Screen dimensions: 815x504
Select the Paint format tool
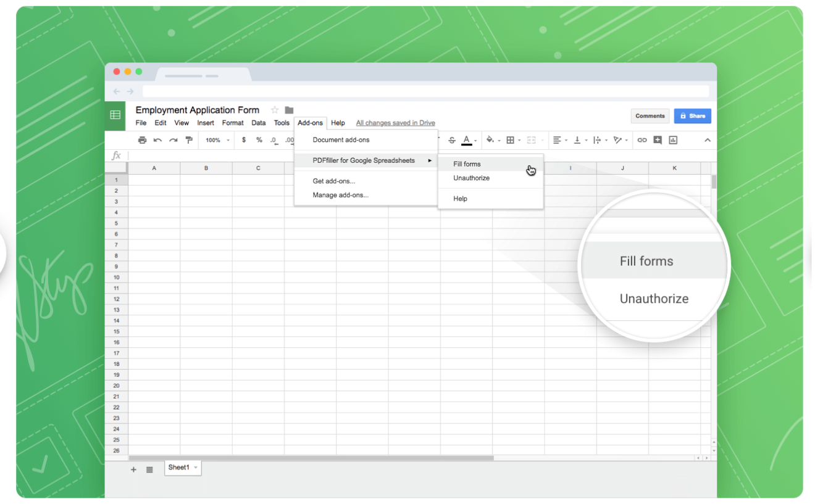188,140
